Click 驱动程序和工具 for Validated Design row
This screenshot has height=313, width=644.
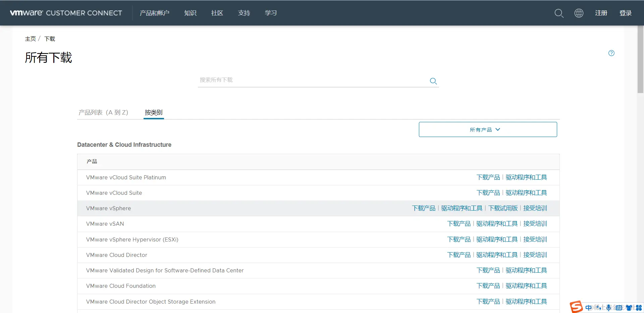[x=526, y=270]
